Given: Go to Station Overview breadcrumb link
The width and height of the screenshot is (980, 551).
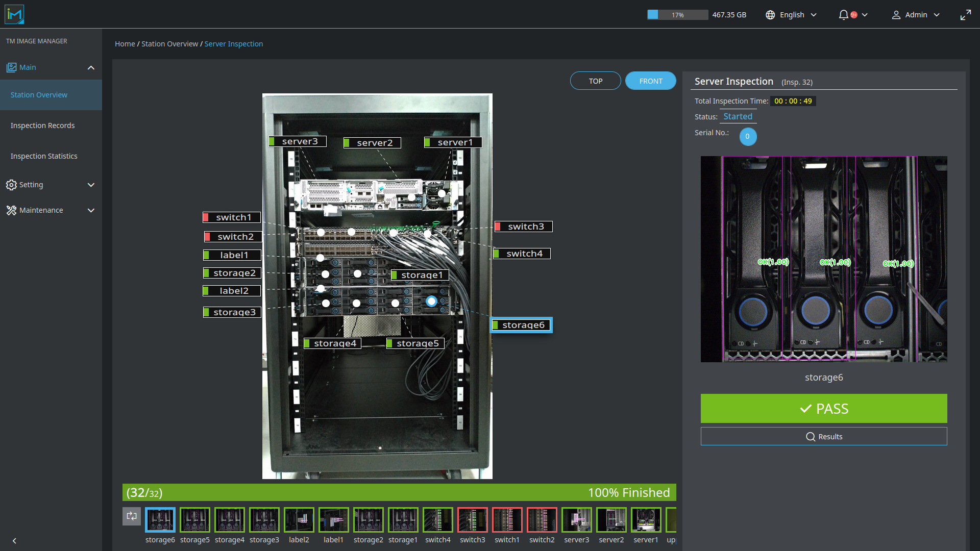Looking at the screenshot, I should coord(169,44).
